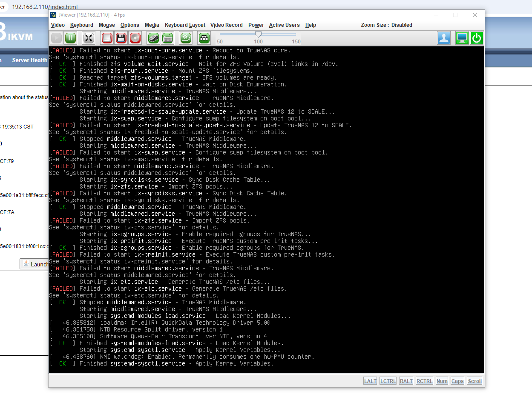The height and width of the screenshot is (400, 532).
Task: Click inside the remote console screen
Action: pyautogui.click(x=267, y=209)
